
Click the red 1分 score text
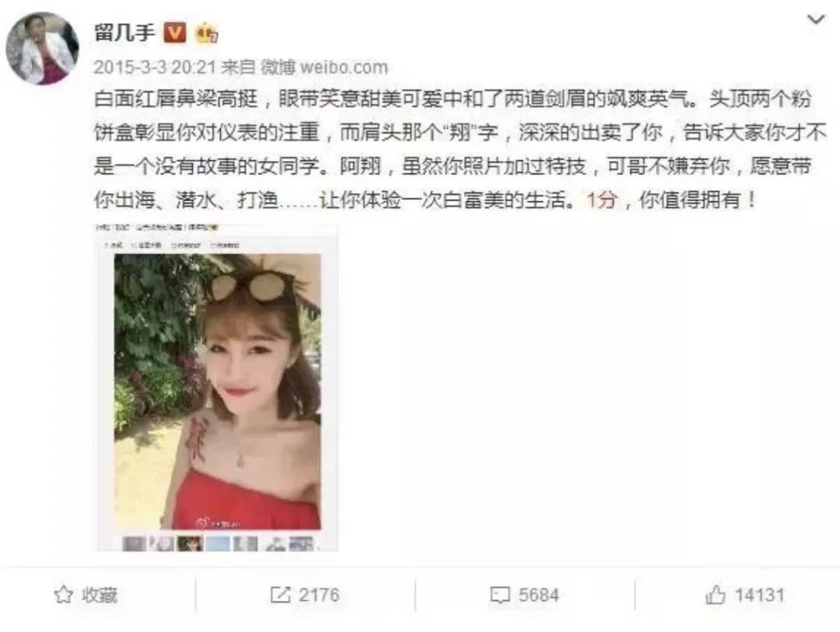[x=602, y=201]
